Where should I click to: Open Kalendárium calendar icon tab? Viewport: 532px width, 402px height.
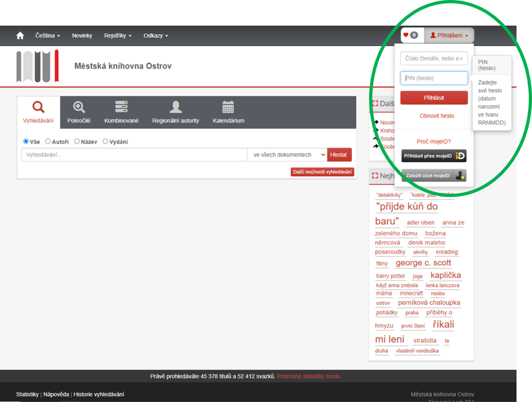228,112
